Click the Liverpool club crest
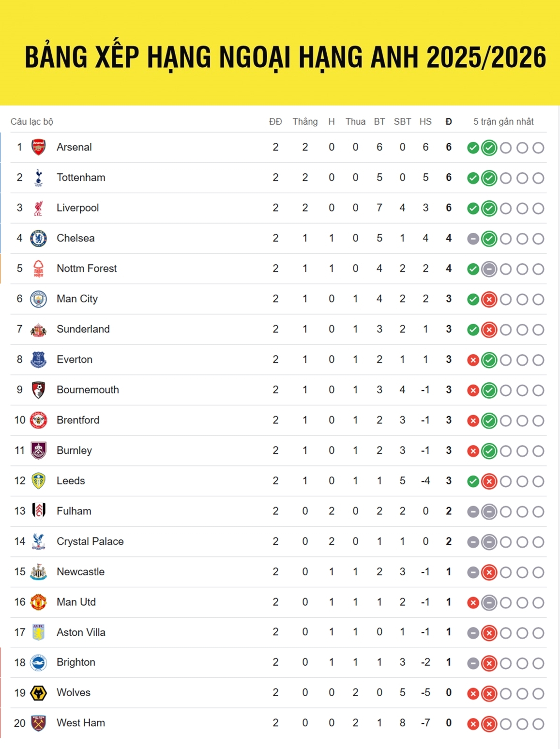Image resolution: width=560 pixels, height=749 pixels. click(38, 208)
